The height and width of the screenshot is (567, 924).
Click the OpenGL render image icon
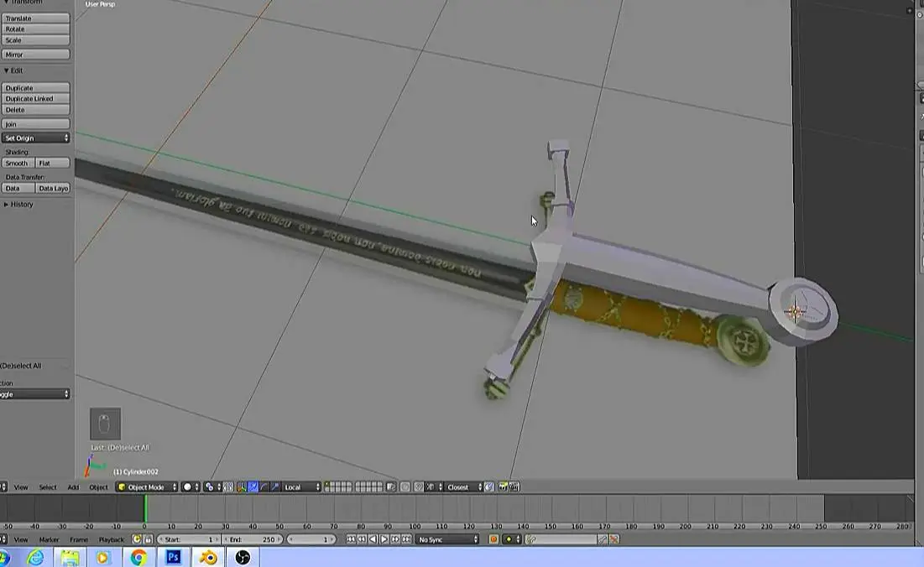coord(503,486)
